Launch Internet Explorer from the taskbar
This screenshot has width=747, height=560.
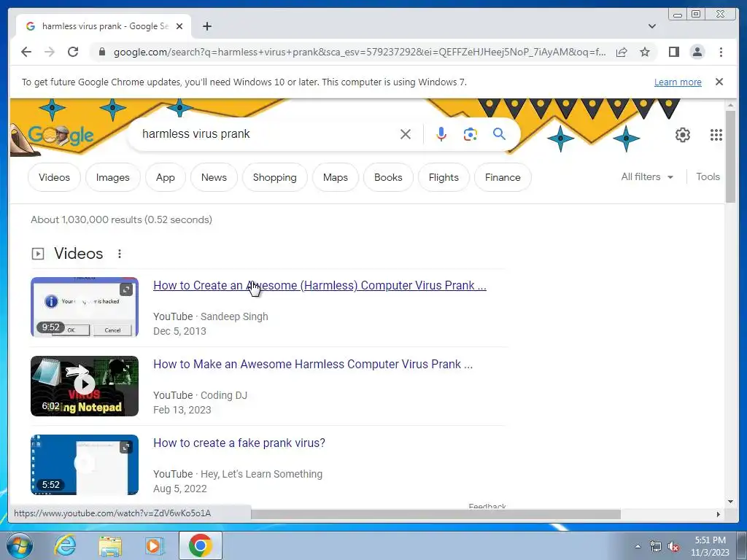65,545
